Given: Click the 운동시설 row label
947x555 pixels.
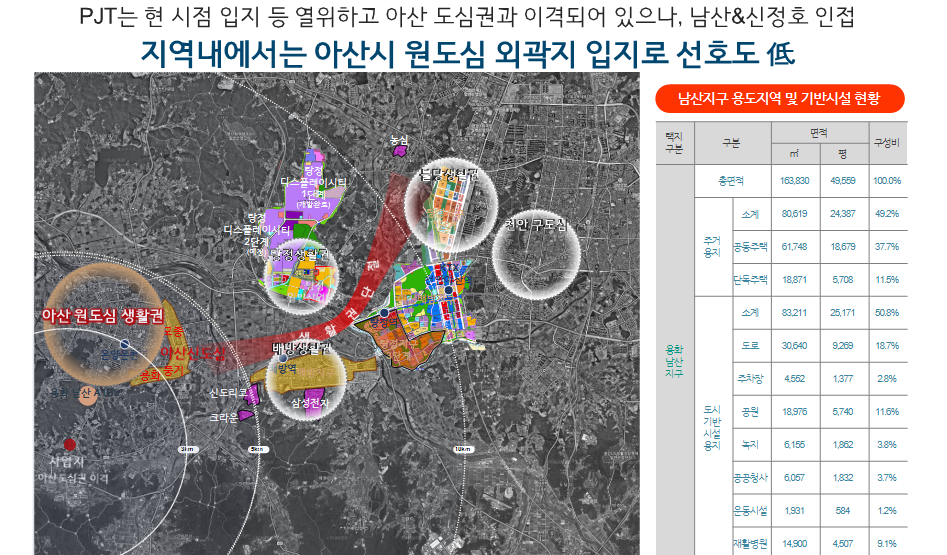Looking at the screenshot, I should click(751, 511).
